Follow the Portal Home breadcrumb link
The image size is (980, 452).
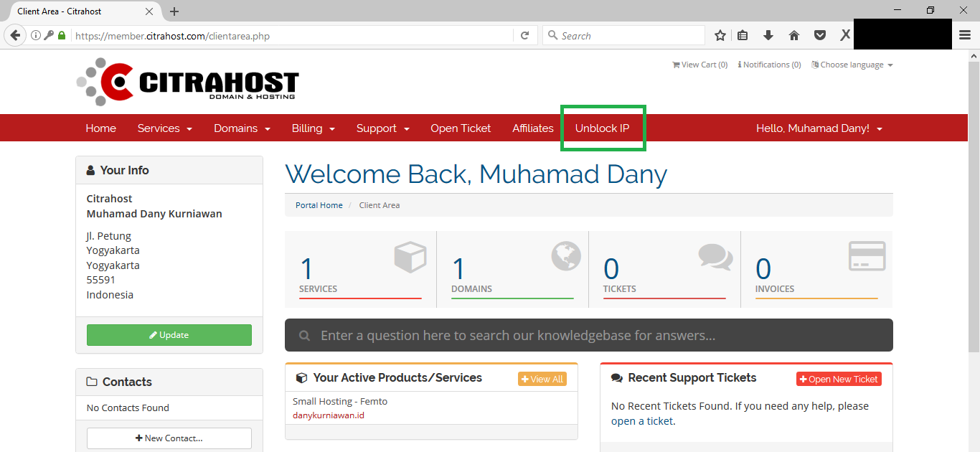point(319,205)
